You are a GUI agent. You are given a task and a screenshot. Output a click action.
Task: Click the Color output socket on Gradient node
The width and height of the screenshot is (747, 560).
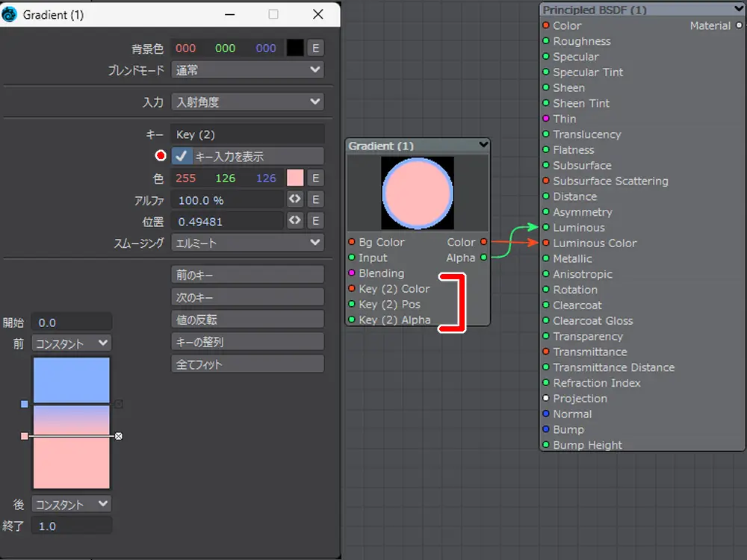484,242
